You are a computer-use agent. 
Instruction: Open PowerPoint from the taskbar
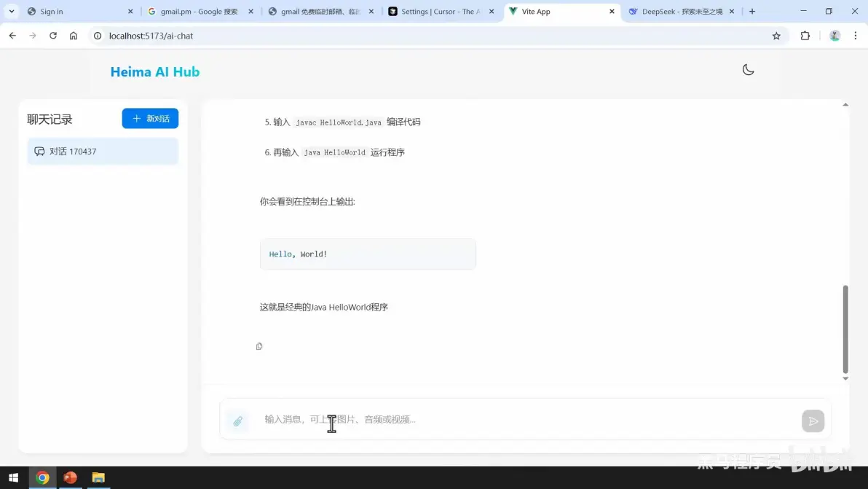point(70,477)
